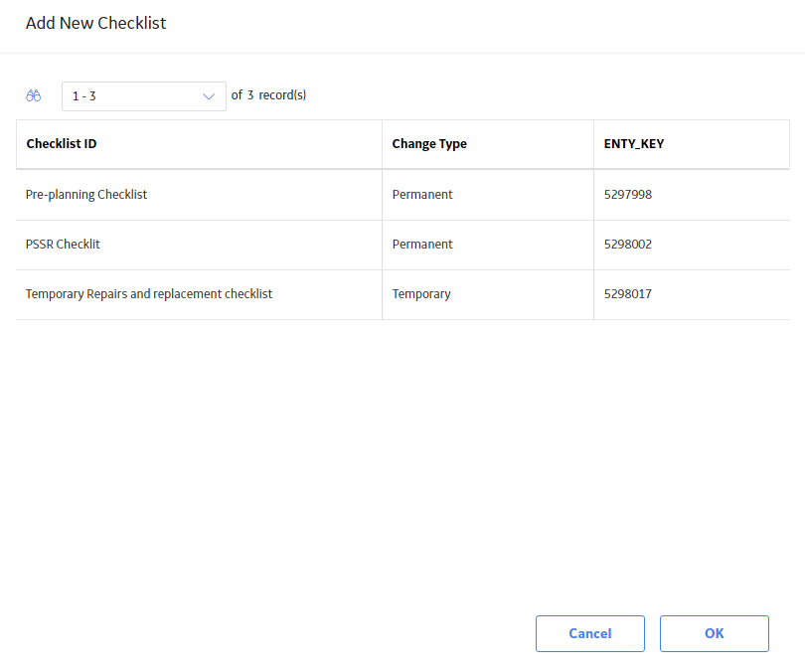Click the 'of 3 record(s)' label
Image resolution: width=805 pixels, height=672 pixels.
pos(268,95)
